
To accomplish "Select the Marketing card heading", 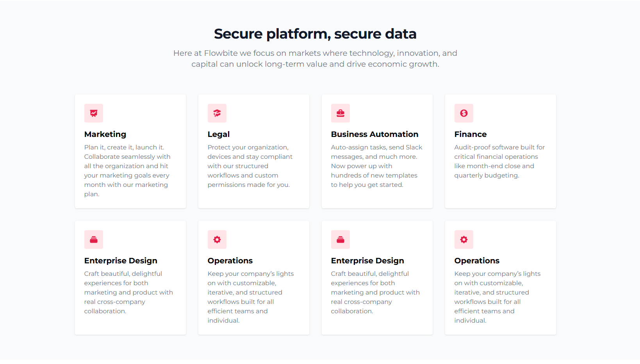I will point(105,134).
